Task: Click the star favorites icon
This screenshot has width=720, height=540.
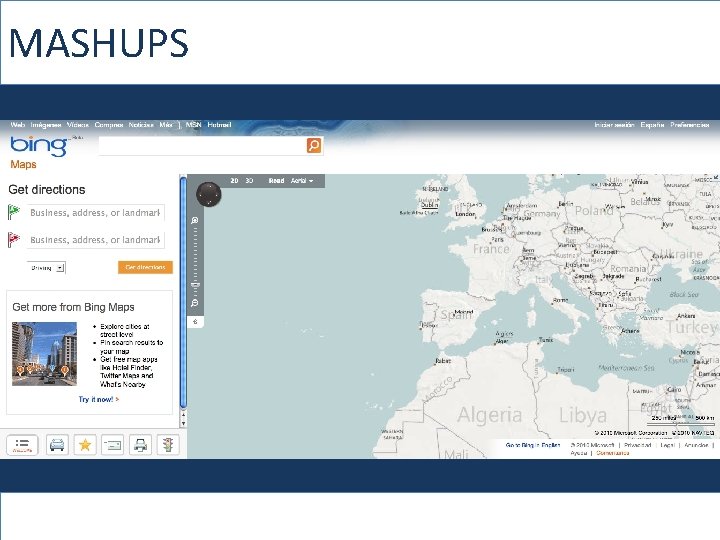Action: [x=85, y=445]
